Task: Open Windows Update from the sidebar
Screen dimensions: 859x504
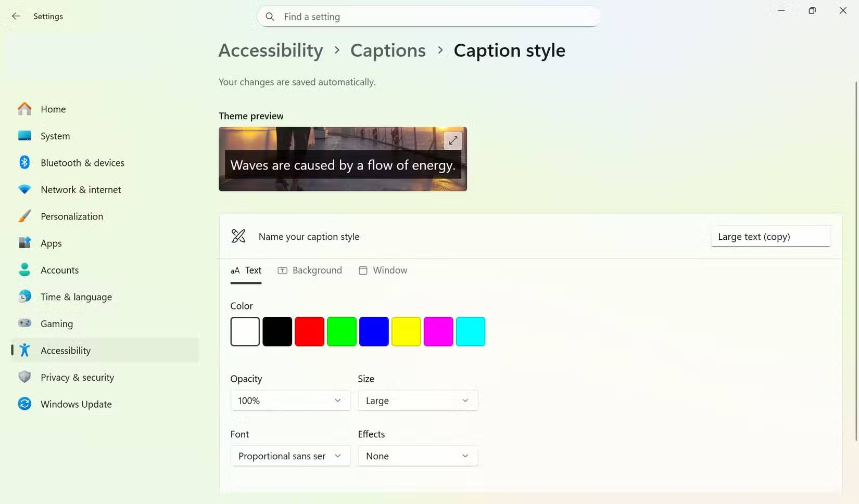Action: (x=24, y=404)
